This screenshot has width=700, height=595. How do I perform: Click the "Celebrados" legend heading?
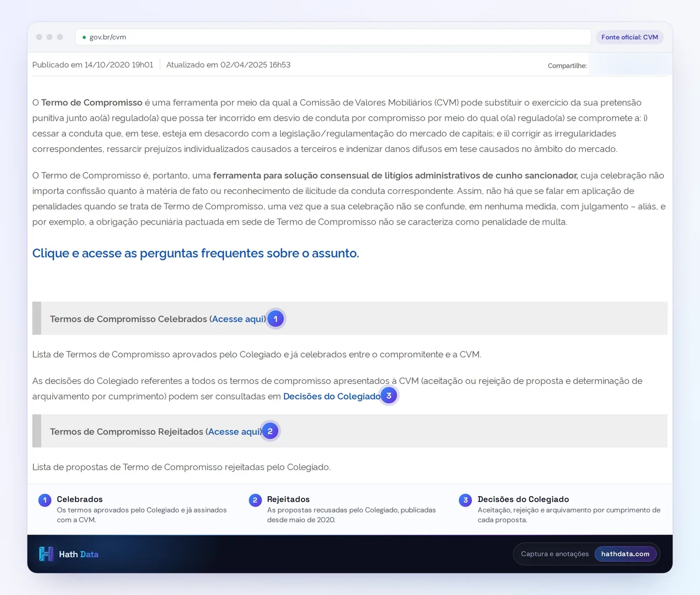click(x=80, y=499)
